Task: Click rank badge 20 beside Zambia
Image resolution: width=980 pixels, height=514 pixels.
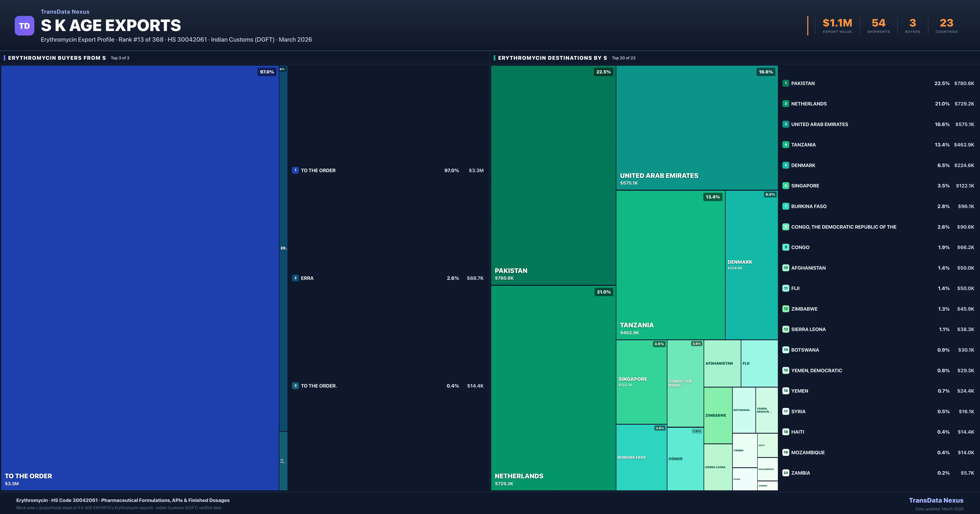Action: (786, 473)
